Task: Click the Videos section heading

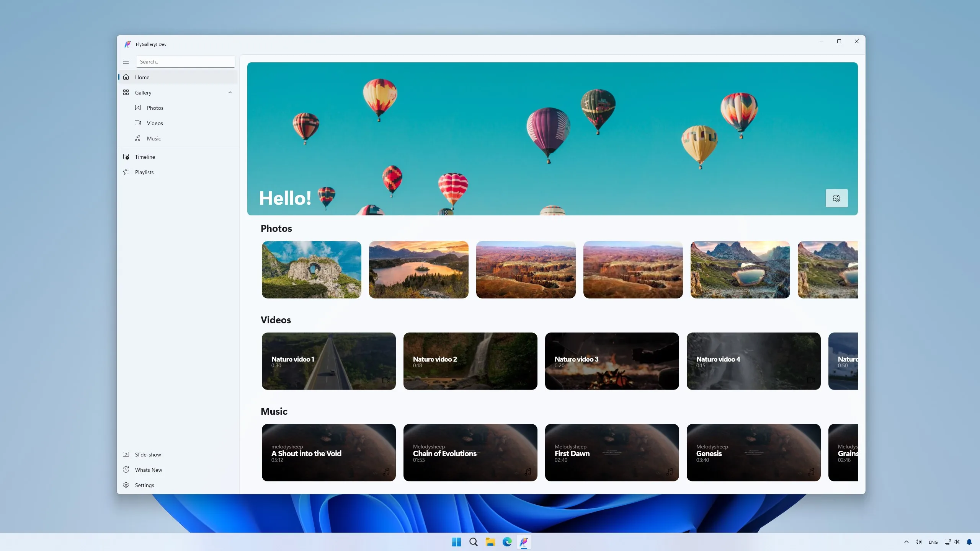Action: coord(276,320)
